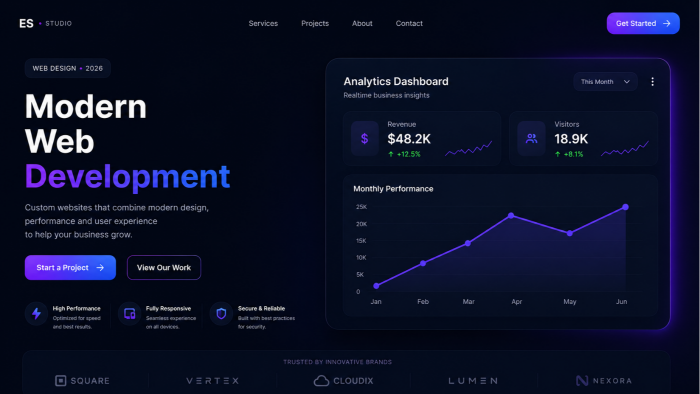Select the Apr data point on chart
This screenshot has height=394, width=700.
511,216
